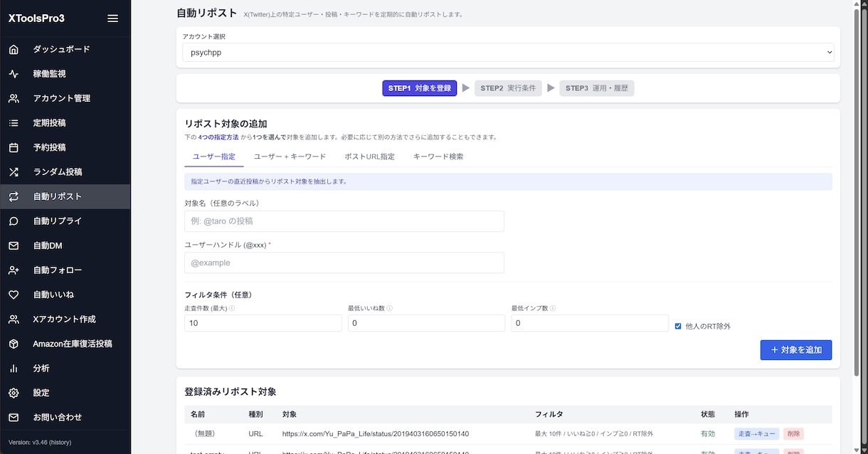The width and height of the screenshot is (868, 454).
Task: Switch to the キーワード検索 tab
Action: tap(438, 157)
